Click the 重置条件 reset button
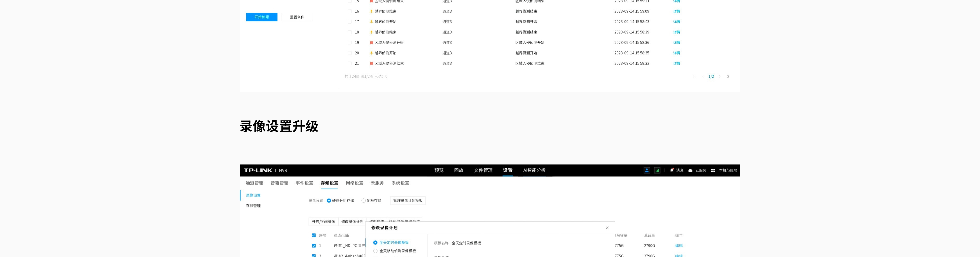 297,17
